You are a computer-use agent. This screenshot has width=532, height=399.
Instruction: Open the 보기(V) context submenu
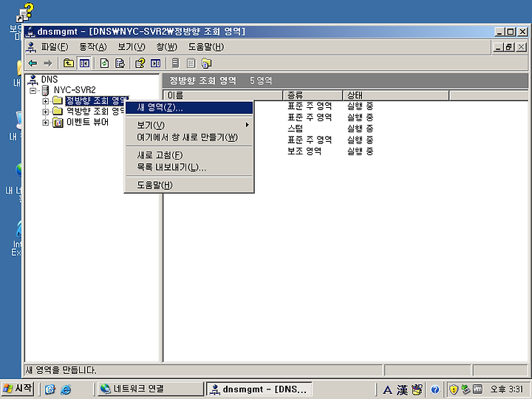[189, 125]
